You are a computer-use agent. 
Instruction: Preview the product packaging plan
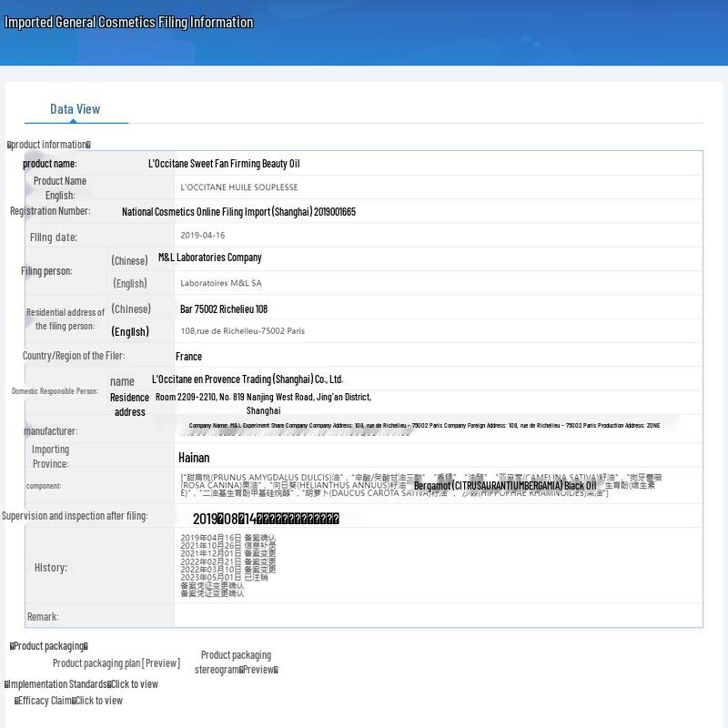pyautogui.click(x=116, y=663)
